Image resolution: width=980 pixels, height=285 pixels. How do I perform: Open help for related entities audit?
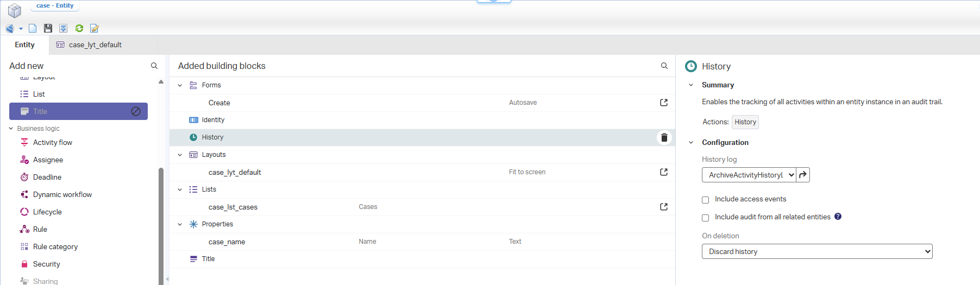[x=838, y=217]
